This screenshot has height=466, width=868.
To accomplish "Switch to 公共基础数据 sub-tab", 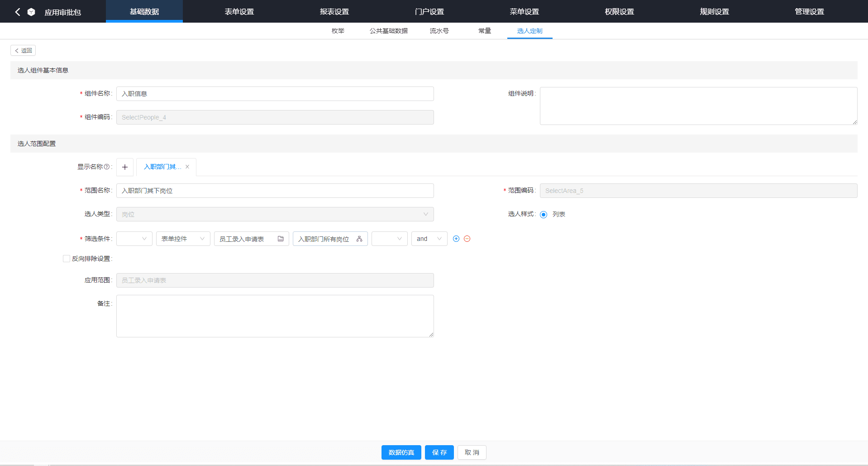I will click(389, 31).
